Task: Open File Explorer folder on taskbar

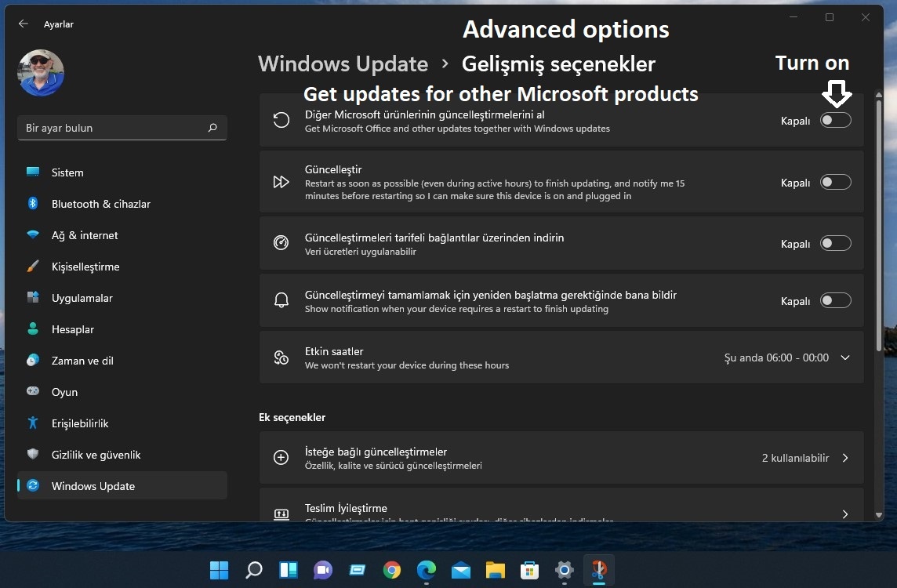Action: tap(496, 570)
